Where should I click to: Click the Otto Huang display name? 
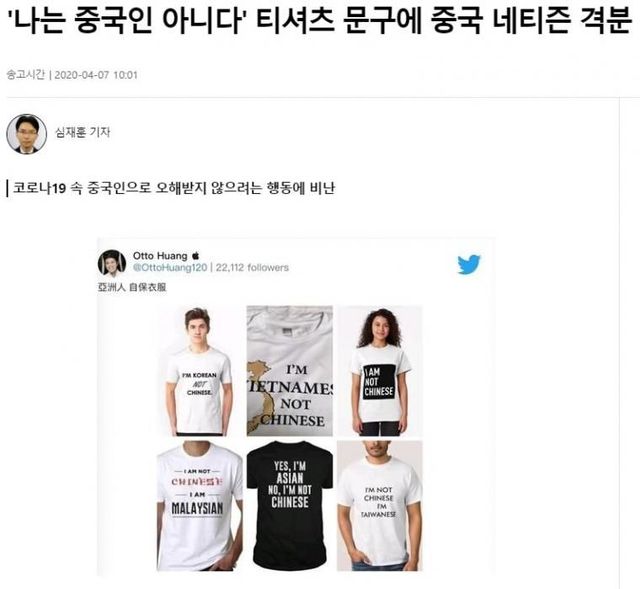coord(160,256)
